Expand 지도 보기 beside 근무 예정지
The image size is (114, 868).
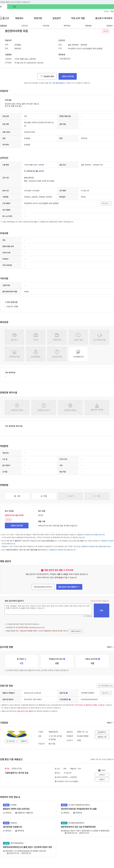tap(106, 204)
